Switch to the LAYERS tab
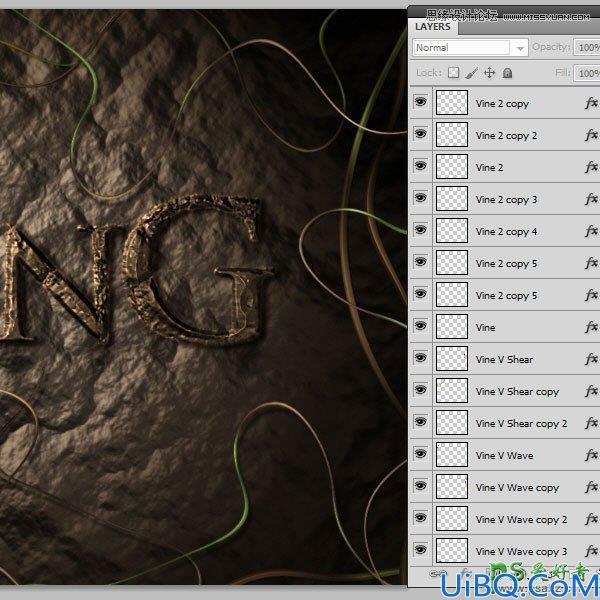Viewport: 600px width, 600px height. click(433, 27)
